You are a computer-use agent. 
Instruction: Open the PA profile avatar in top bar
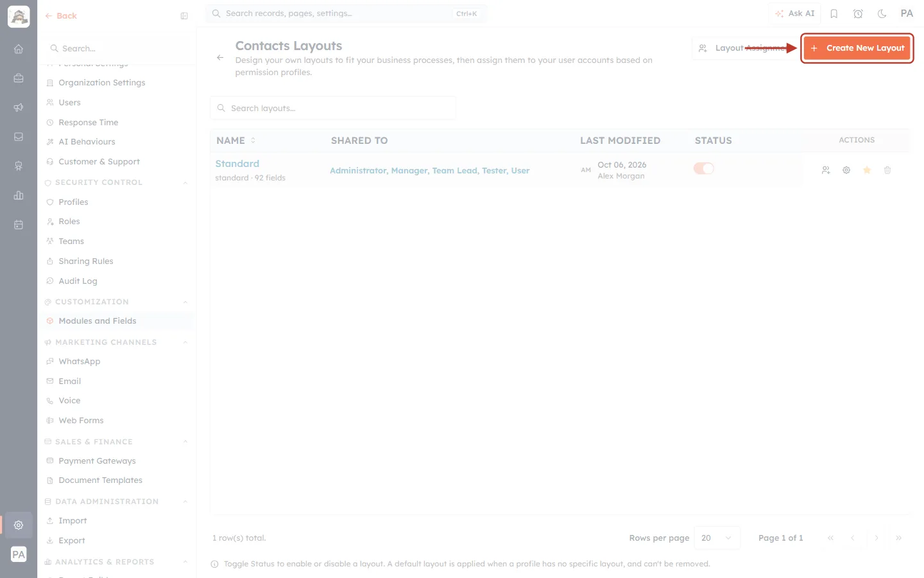tap(907, 13)
